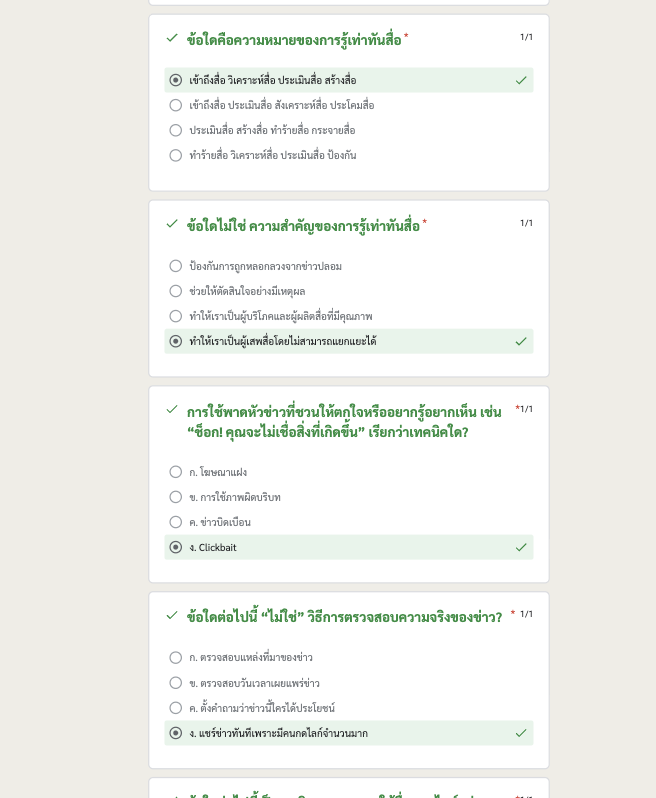This screenshot has height=798, width=656.
Task: Select the radio button "ก. โฆษณาแฝง"
Action: coord(176,472)
